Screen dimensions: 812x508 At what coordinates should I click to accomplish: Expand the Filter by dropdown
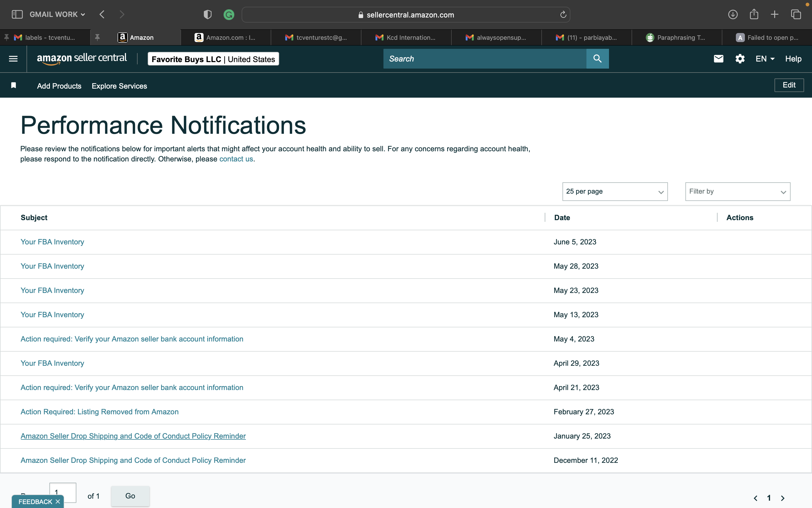[x=738, y=192]
